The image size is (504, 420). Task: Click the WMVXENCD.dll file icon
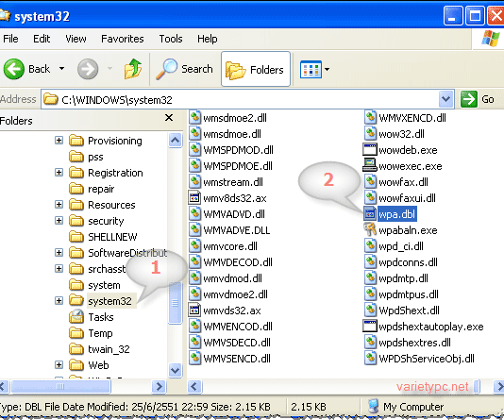coord(370,118)
